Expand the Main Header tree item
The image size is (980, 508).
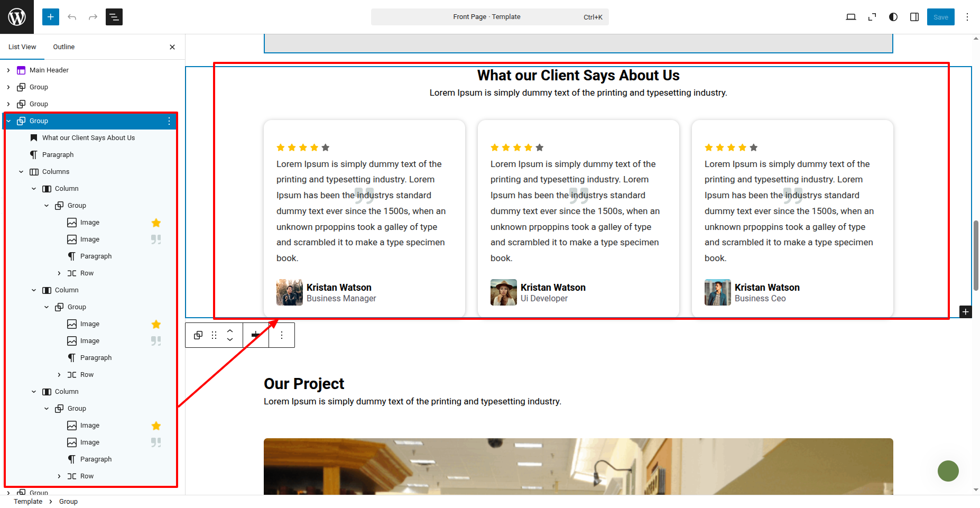[8, 70]
